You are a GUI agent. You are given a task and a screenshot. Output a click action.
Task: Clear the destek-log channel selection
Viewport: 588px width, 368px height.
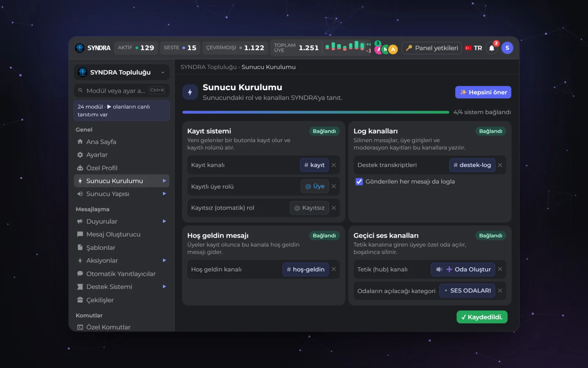point(500,165)
